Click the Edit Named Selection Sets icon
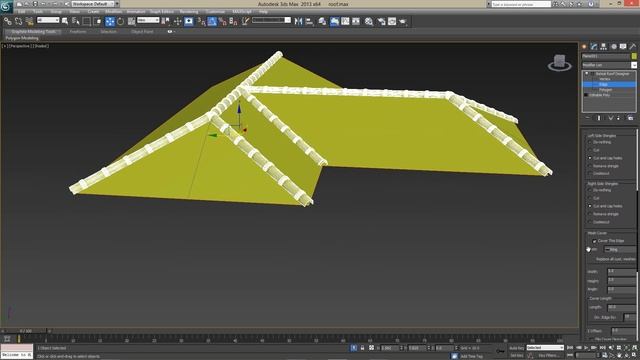This screenshot has height=360, width=640. pyautogui.click(x=245, y=21)
